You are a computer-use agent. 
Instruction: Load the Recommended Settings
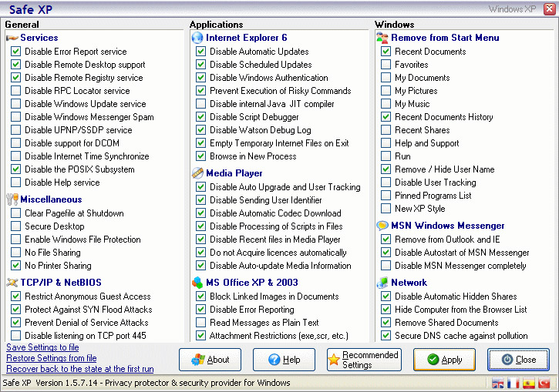pos(364,360)
